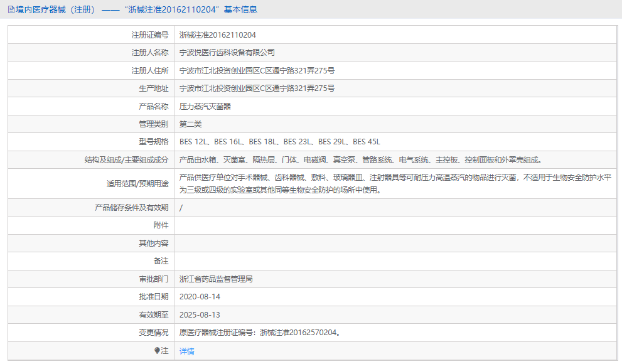This screenshot has height=364, width=622.
Task: Click expiry date 2025-08-13
Action: point(200,315)
